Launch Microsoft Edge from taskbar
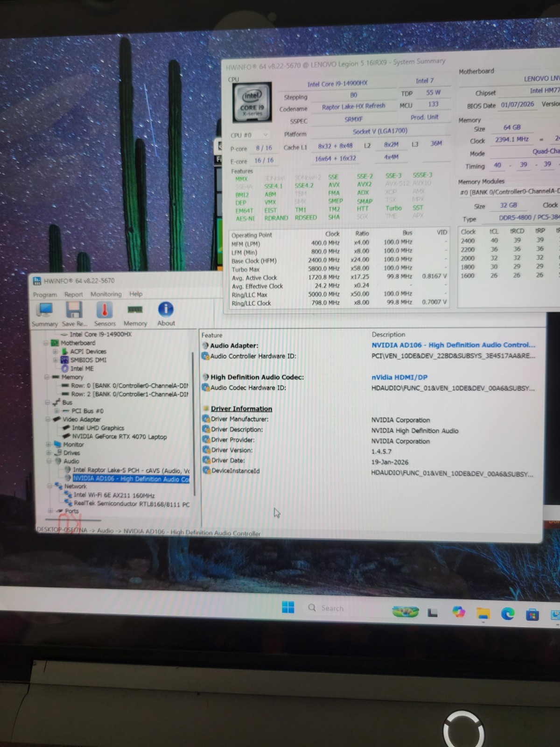The width and height of the screenshot is (560, 747). coord(508,614)
